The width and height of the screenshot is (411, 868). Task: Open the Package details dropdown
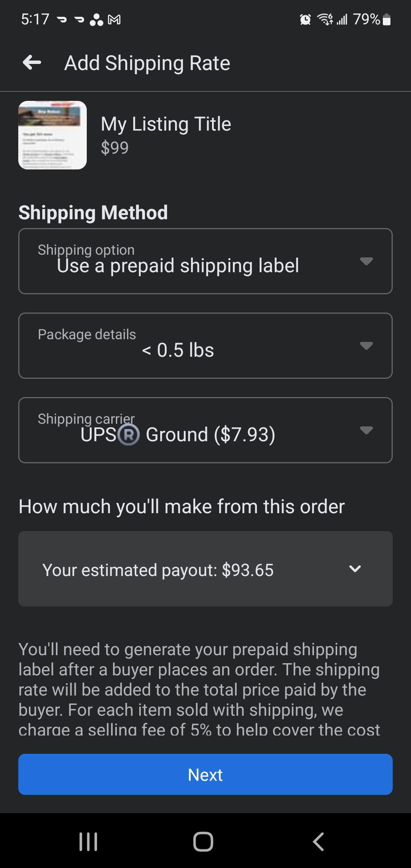(x=205, y=346)
